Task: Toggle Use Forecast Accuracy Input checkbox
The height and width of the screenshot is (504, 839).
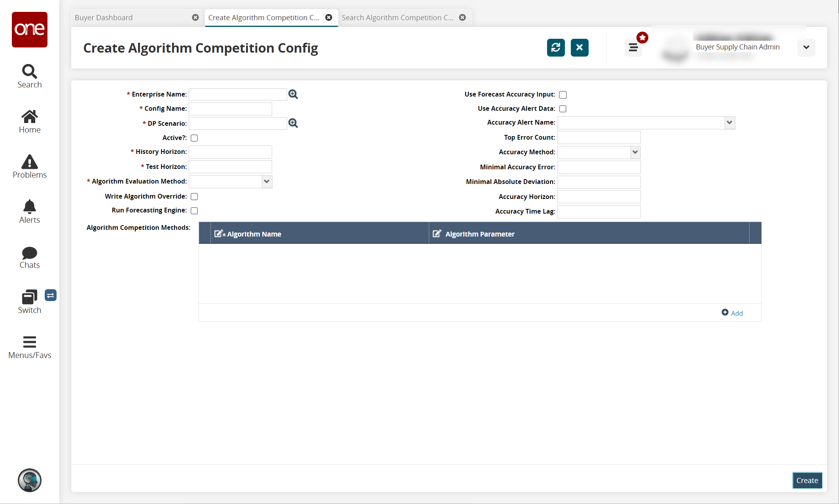Action: coord(563,95)
